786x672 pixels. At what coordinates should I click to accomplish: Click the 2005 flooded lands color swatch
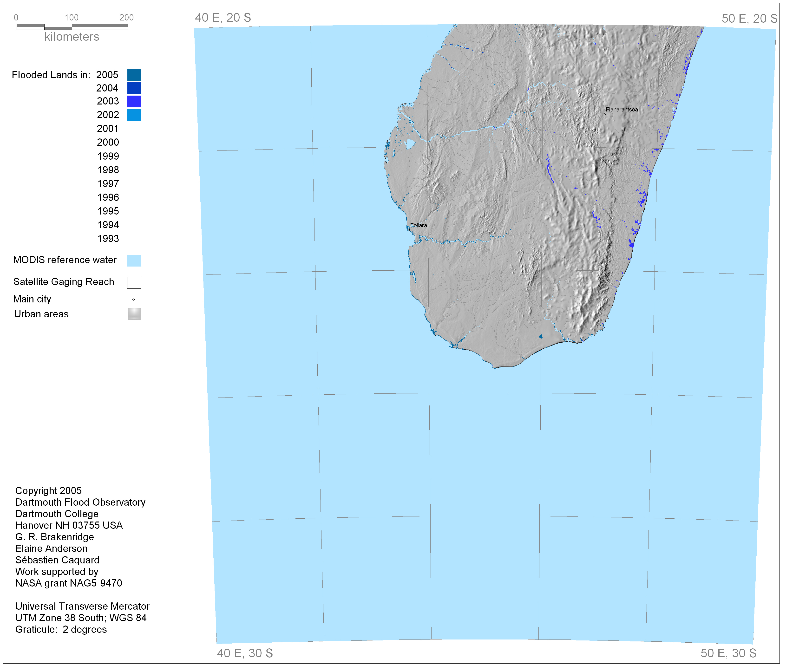tap(134, 75)
